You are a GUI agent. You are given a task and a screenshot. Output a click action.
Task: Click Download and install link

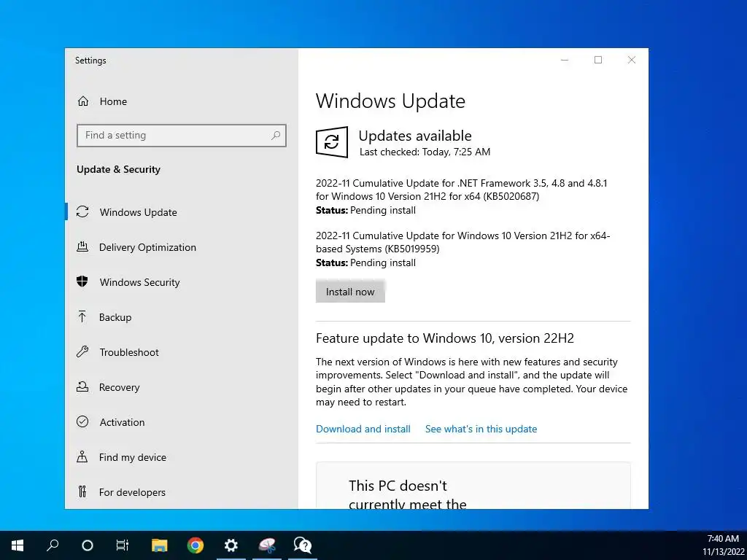click(x=363, y=429)
